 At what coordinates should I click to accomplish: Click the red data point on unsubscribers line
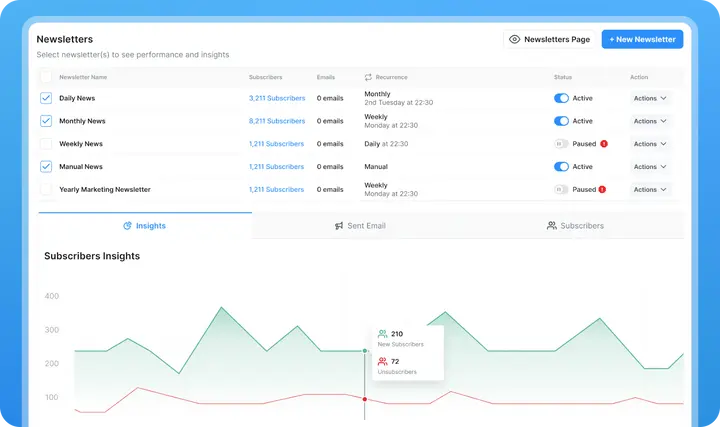[x=365, y=399]
